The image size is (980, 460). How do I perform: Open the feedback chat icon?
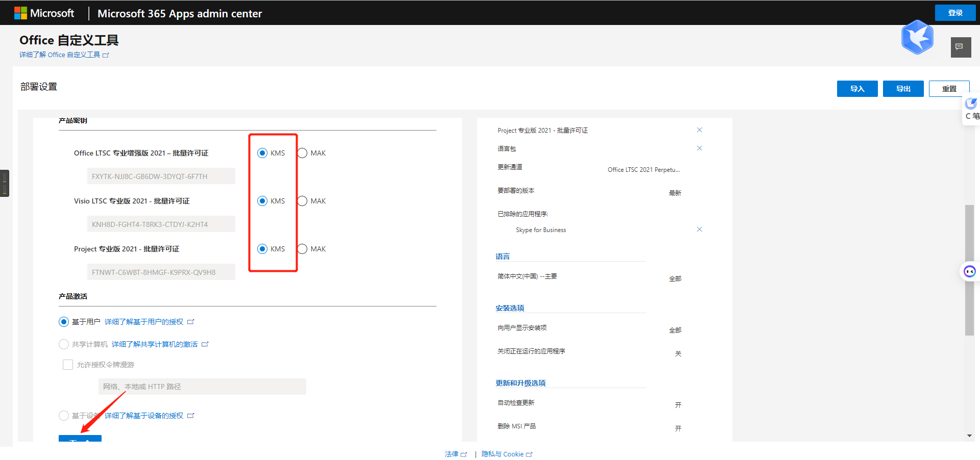(960, 47)
